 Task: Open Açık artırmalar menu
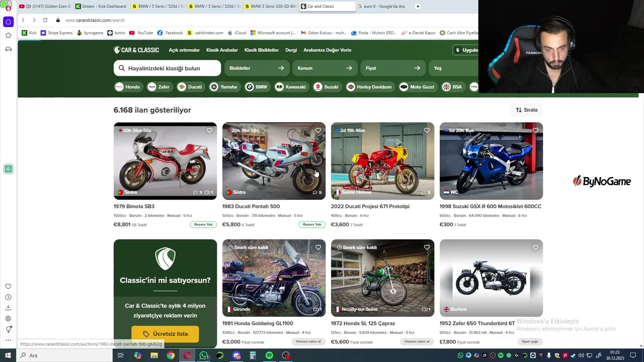coord(184,50)
